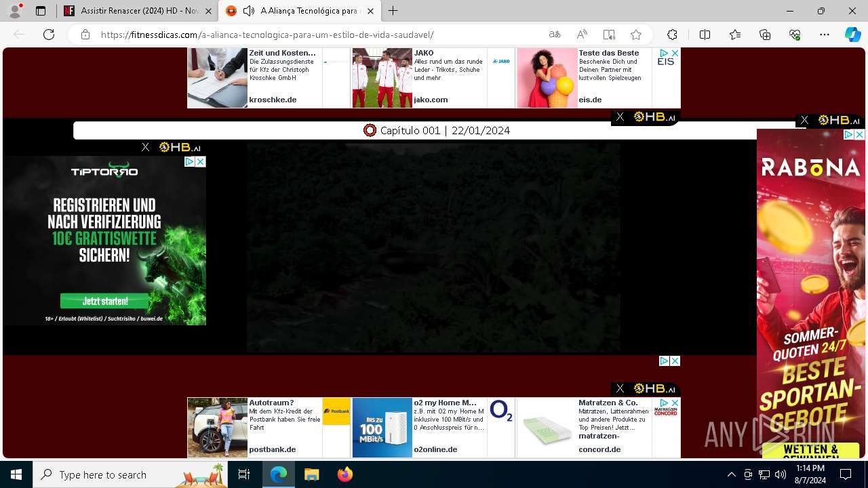Open Settings and more menu
Viewport: 868px width, 488px height.
(825, 35)
